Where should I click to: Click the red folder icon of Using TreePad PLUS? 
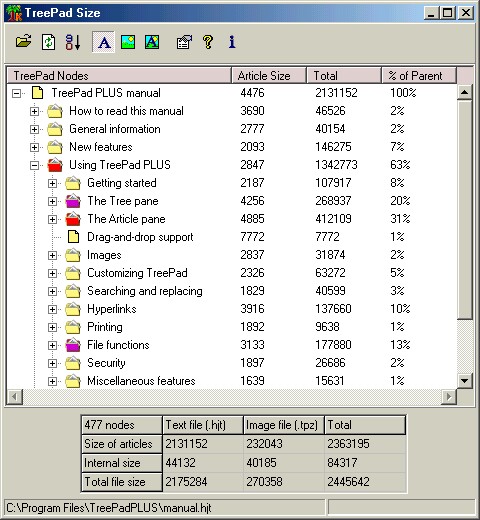tap(55, 165)
